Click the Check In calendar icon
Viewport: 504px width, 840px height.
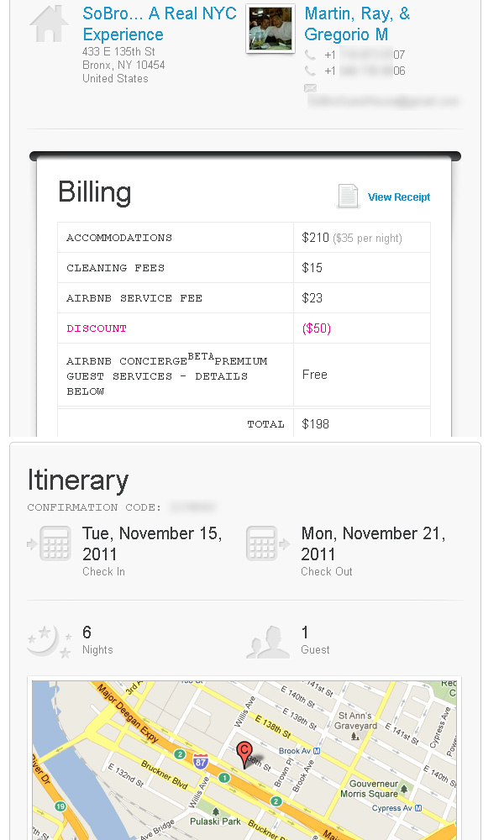click(55, 543)
